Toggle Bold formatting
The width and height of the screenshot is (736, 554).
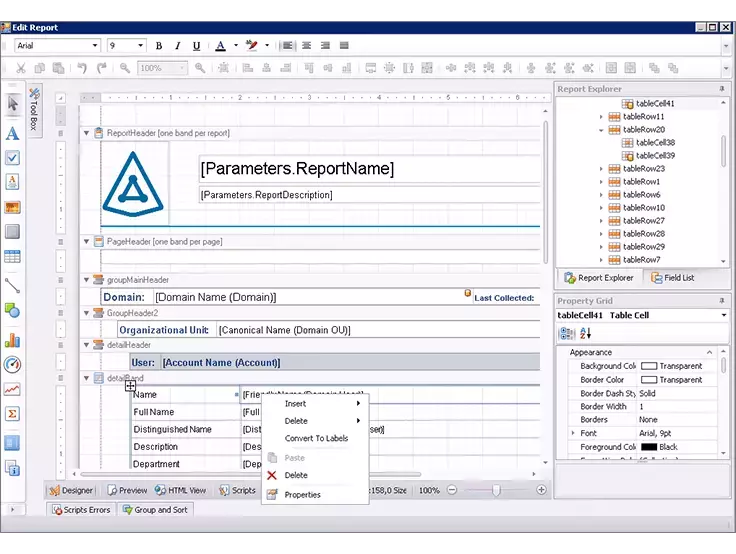pyautogui.click(x=159, y=46)
